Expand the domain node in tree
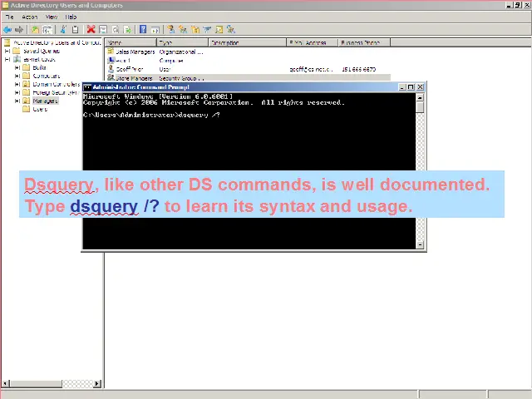The image size is (532, 399). point(7,59)
